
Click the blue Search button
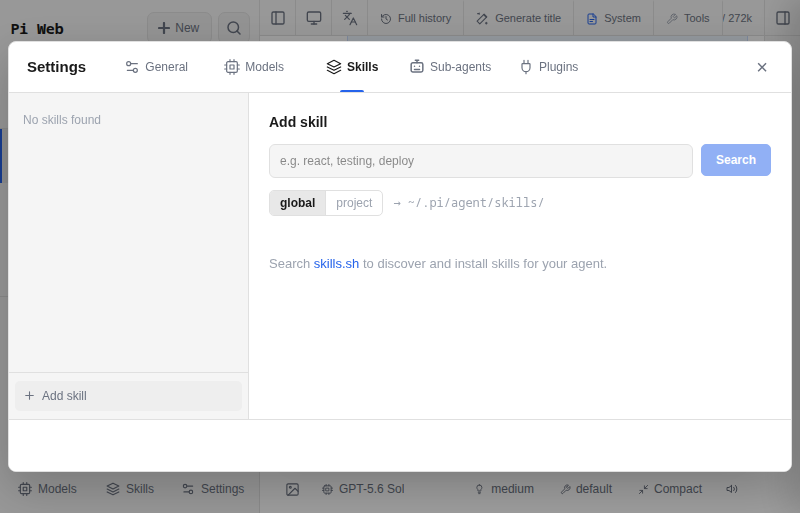tap(736, 160)
